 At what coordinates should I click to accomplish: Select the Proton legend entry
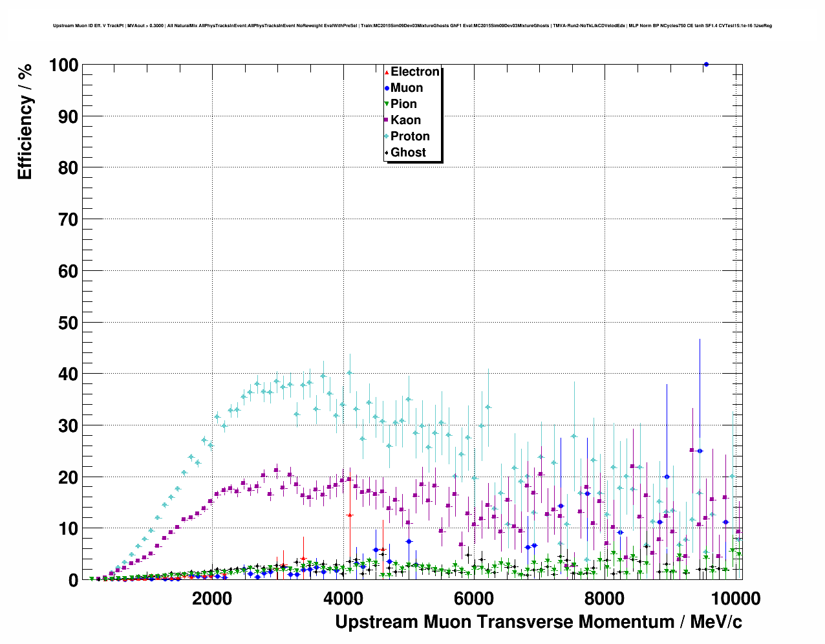[407, 136]
